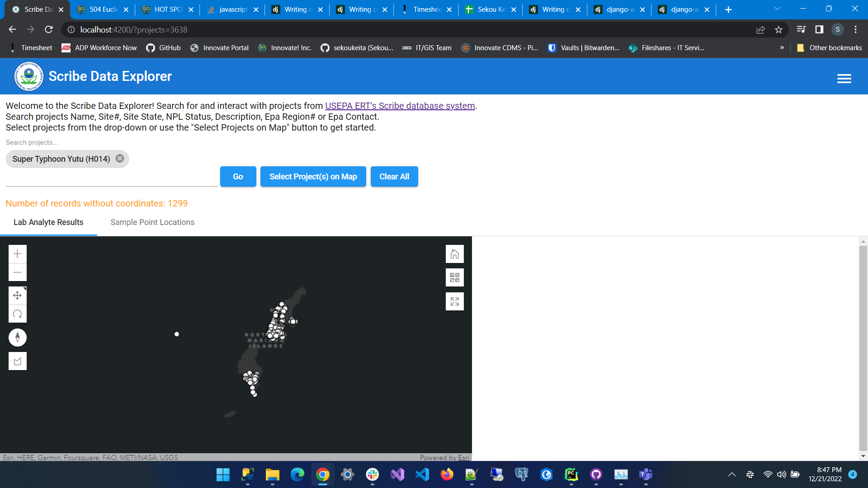Viewport: 868px width, 488px height.
Task: Remove the Super Typhoon Yutu project chip
Action: 119,159
